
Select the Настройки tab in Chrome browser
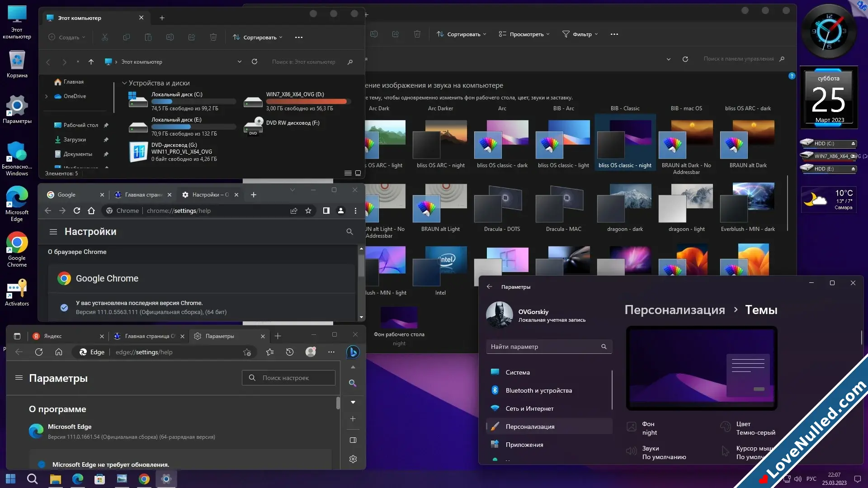click(210, 194)
